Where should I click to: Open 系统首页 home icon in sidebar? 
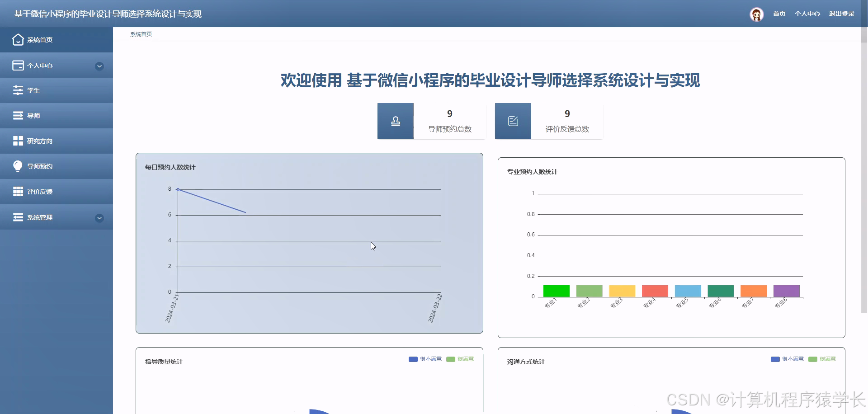(x=18, y=40)
